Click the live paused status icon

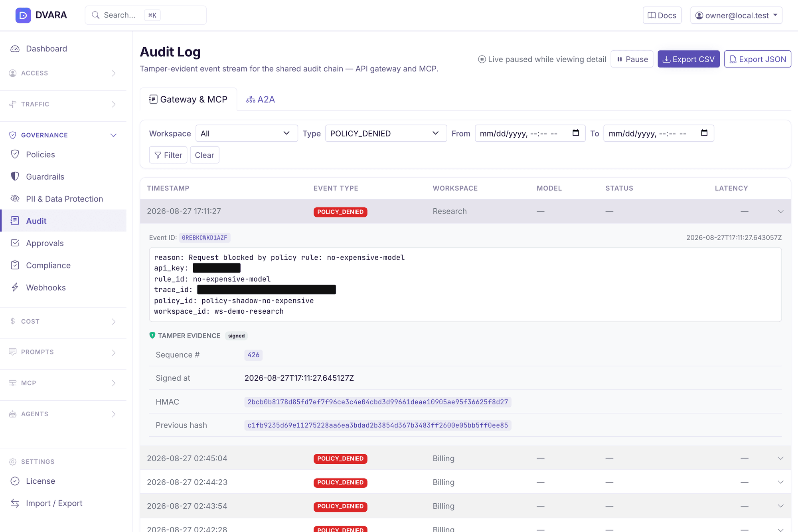click(x=482, y=59)
